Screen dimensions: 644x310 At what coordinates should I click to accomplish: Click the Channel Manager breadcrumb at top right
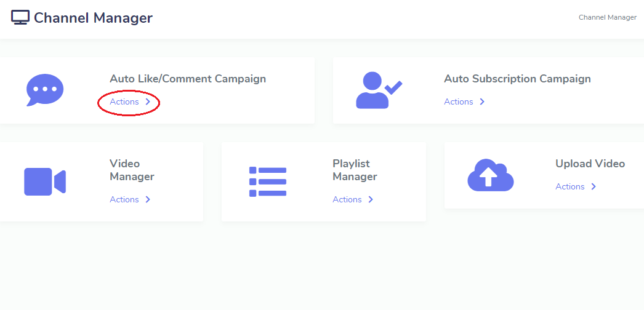tap(608, 17)
